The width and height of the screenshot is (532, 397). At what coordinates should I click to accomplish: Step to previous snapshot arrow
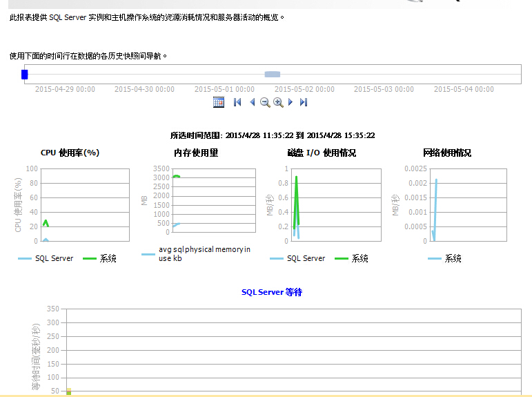point(252,102)
